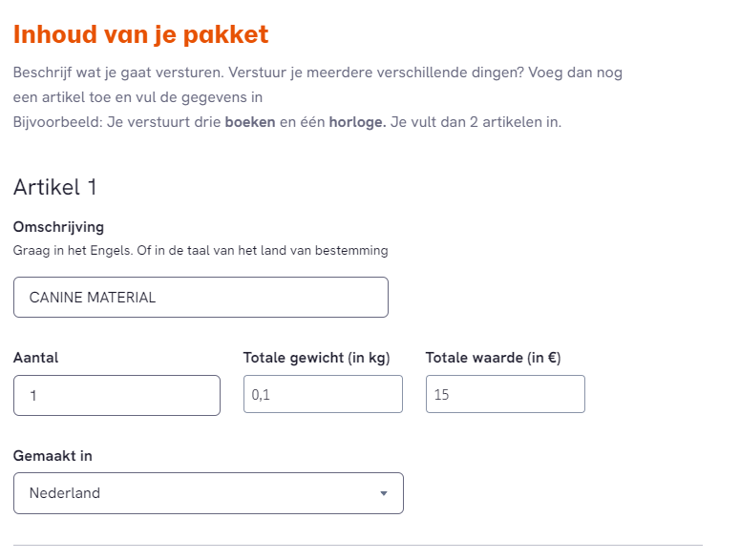Viewport: 740px width, 560px height.
Task: Click the Aantal label
Action: click(x=36, y=358)
